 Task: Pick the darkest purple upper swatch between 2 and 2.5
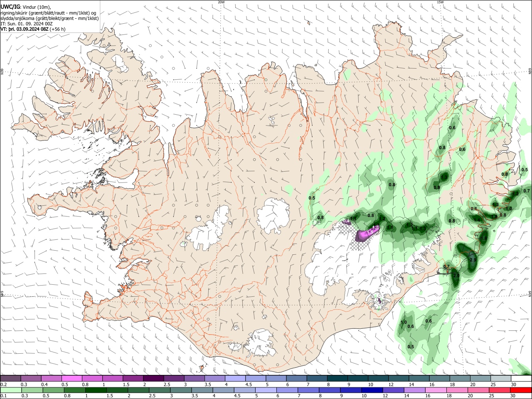point(153,379)
